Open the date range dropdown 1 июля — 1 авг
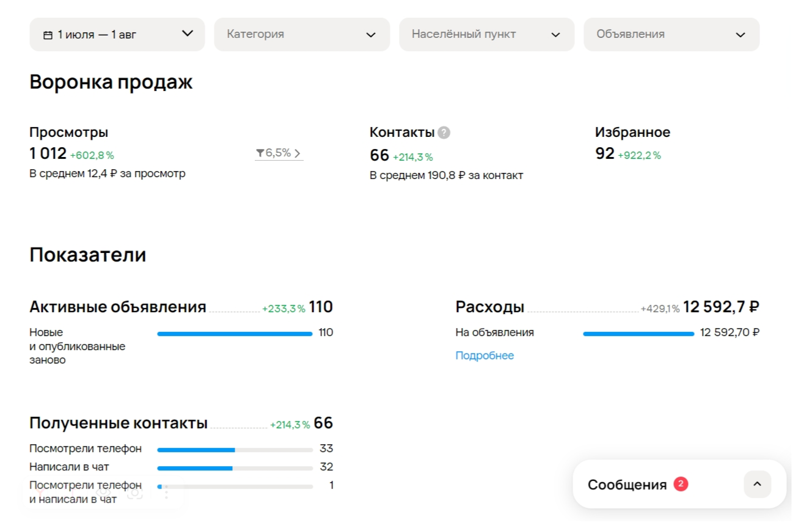 click(117, 34)
